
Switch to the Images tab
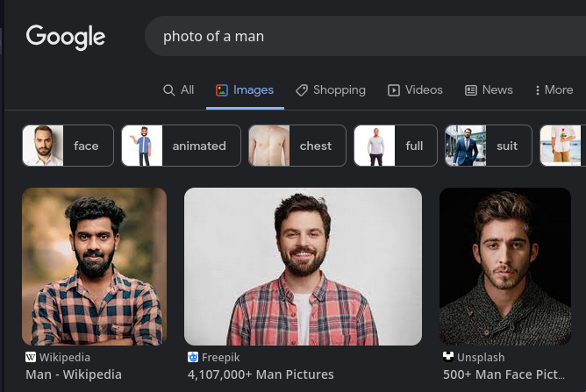point(245,90)
